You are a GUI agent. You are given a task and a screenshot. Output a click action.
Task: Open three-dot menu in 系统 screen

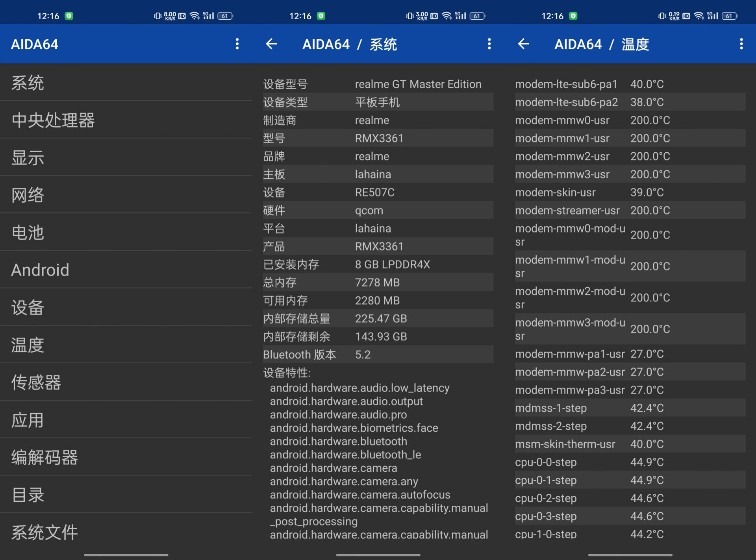tap(489, 44)
